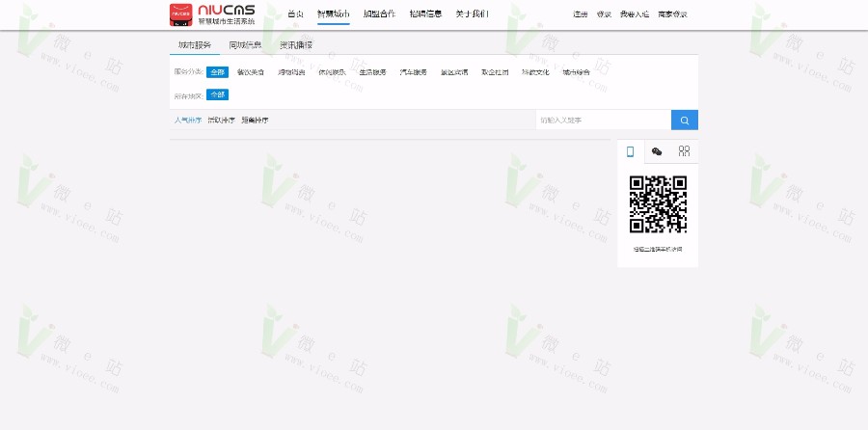Image resolution: width=868 pixels, height=430 pixels.
Task: Click the NIUCMS 智慧城市生活系统 title text
Action: (x=227, y=14)
